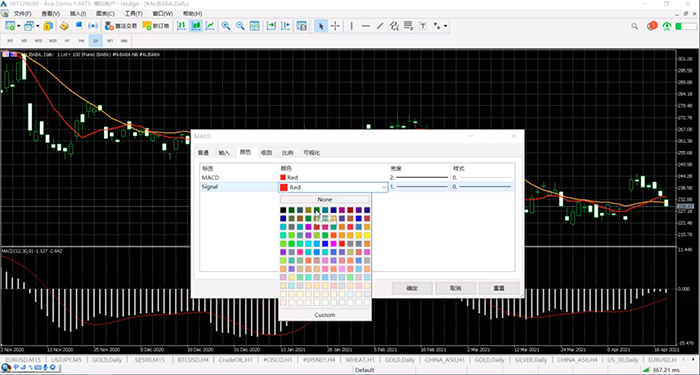The image size is (700, 375).
Task: Expand the new chart dropdown arrow
Action: point(18,26)
